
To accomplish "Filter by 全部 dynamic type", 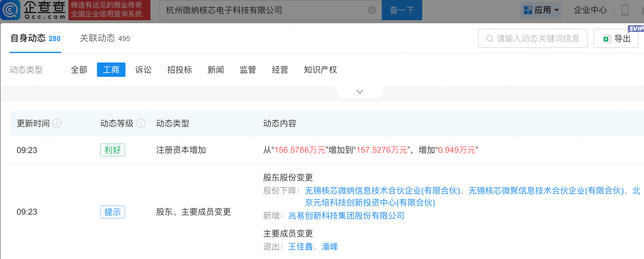I will [x=79, y=70].
